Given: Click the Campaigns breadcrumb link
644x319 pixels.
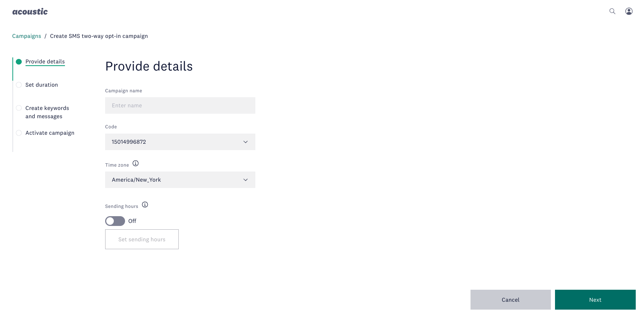Looking at the screenshot, I should pos(27,36).
